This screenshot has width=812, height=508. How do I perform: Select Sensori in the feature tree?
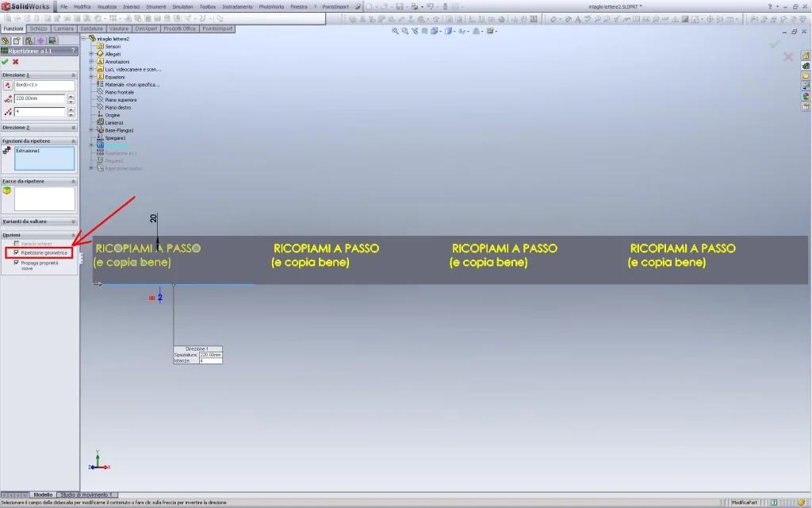tap(113, 46)
